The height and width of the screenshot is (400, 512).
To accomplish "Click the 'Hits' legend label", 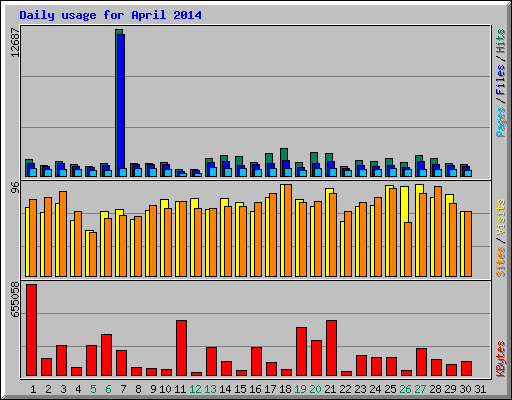I will 501,41.
